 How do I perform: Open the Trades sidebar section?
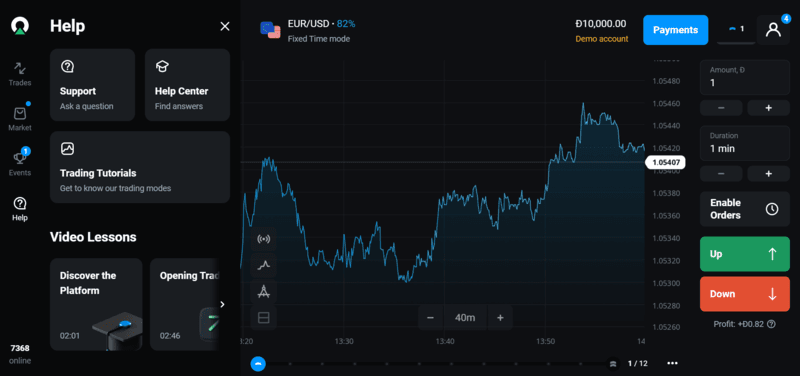20,73
